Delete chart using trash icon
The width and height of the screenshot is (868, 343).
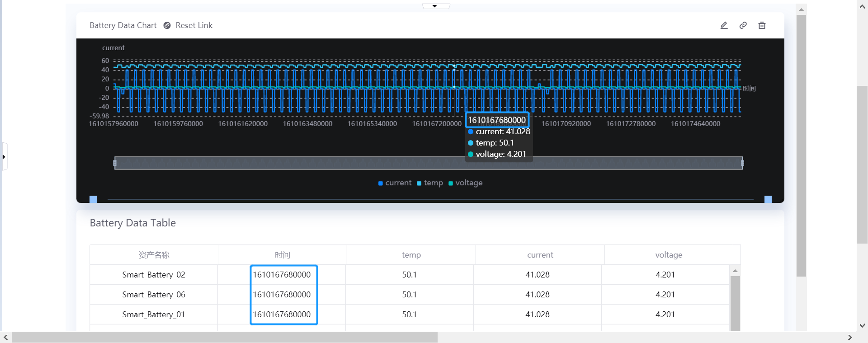click(762, 25)
